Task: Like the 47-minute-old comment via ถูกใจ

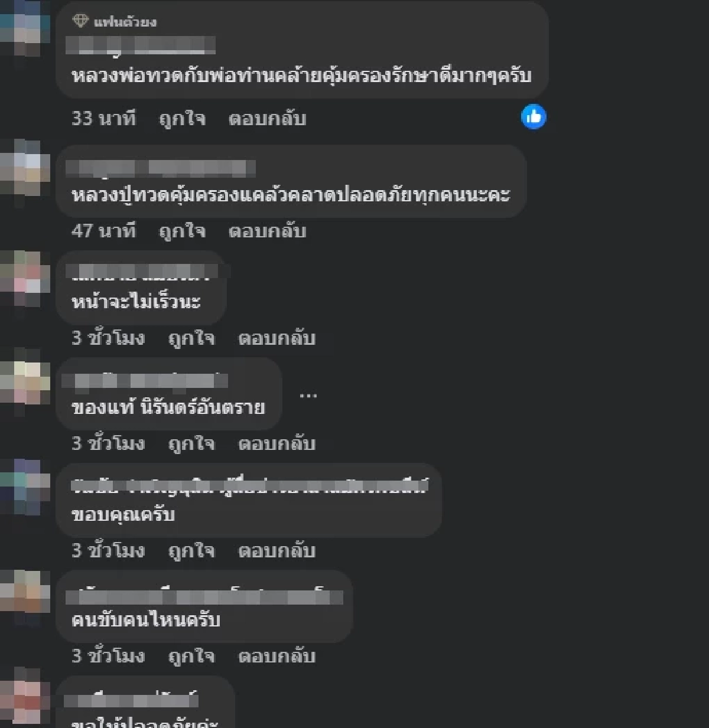Action: coord(183,231)
